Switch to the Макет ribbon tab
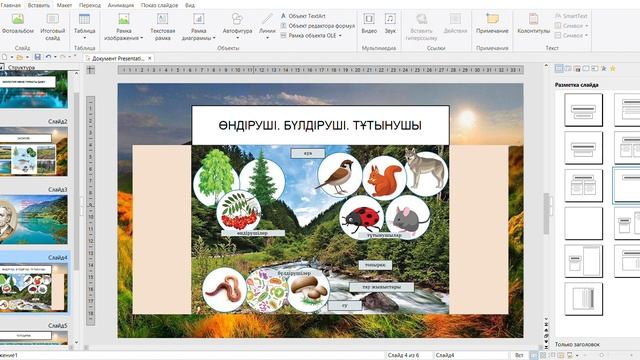The image size is (640, 360). pos(64,5)
